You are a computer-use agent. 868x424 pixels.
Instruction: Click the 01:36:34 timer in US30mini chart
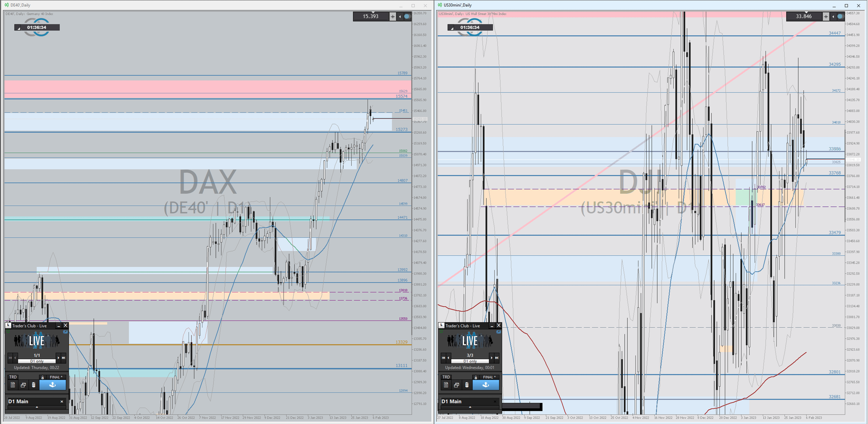[470, 27]
